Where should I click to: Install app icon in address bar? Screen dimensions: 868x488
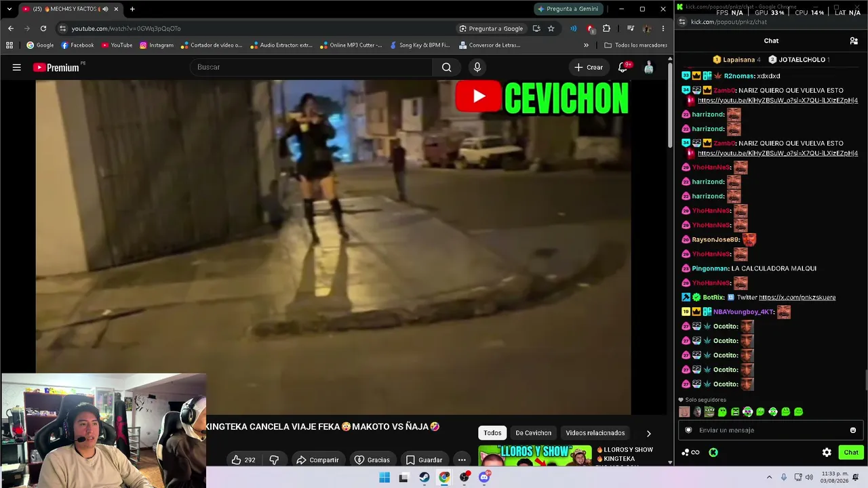point(536,28)
